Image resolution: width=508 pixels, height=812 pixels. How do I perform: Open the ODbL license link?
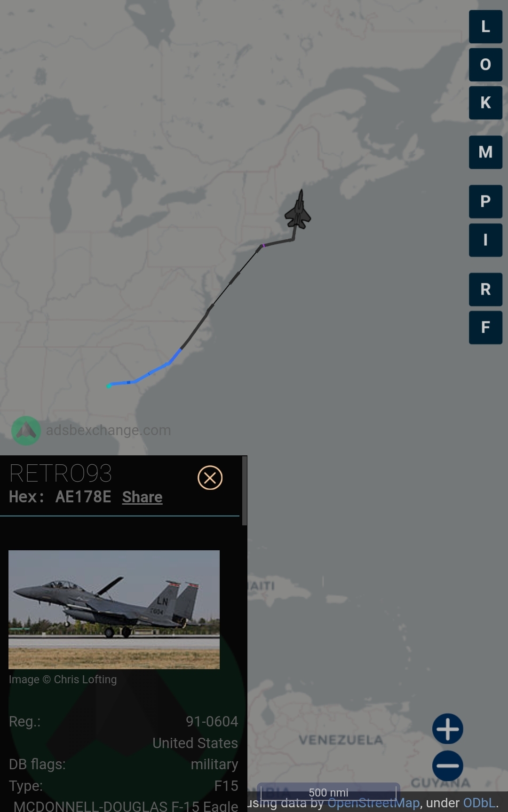pos(479,803)
